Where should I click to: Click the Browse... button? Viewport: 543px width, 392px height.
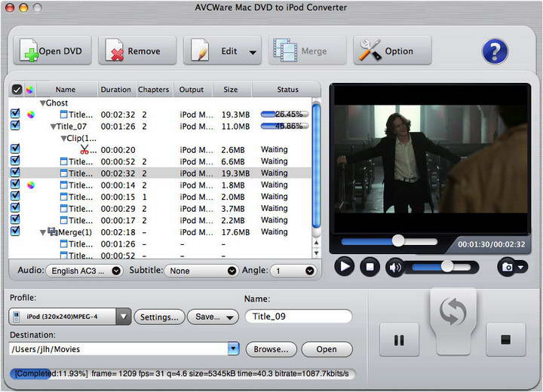pyautogui.click(x=271, y=349)
